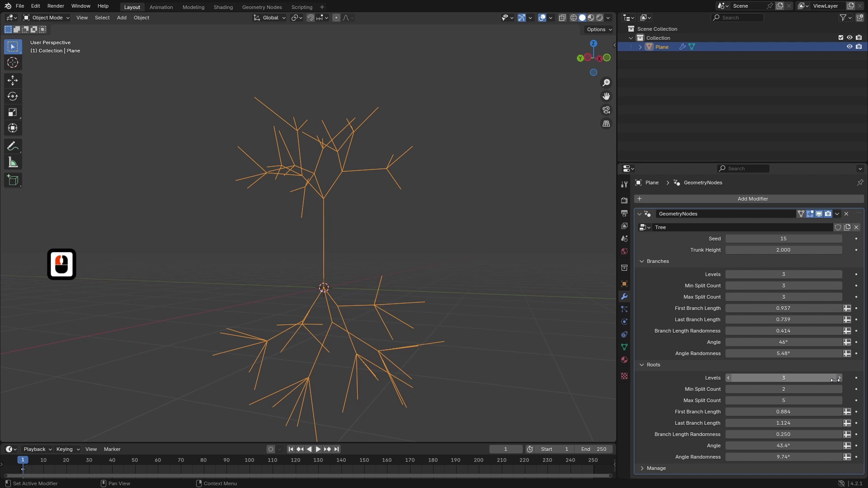The height and width of the screenshot is (488, 868).
Task: Switch to the Shading workspace tab
Action: tap(222, 7)
